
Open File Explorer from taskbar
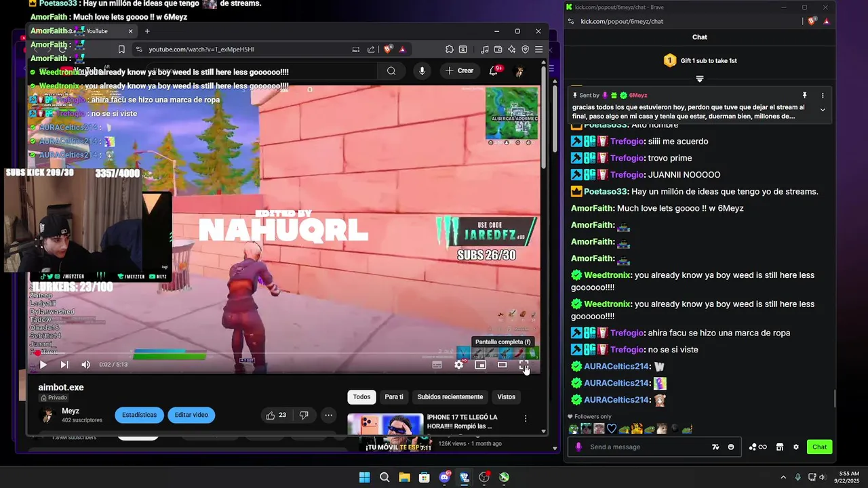404,477
